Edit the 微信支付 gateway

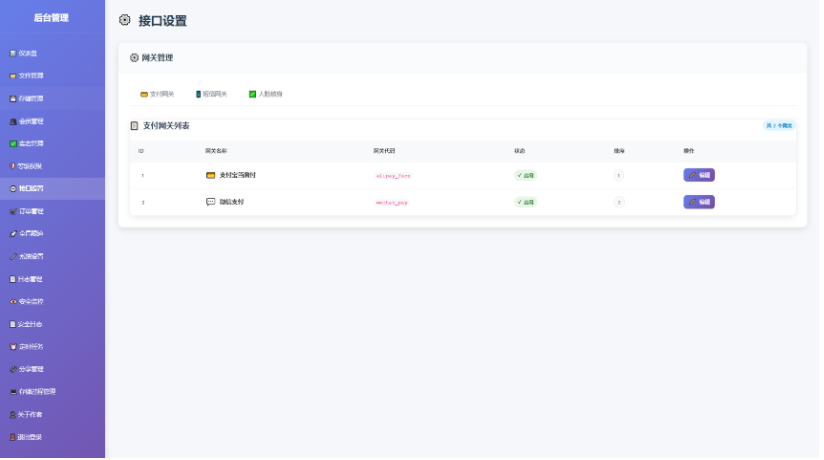coord(698,202)
